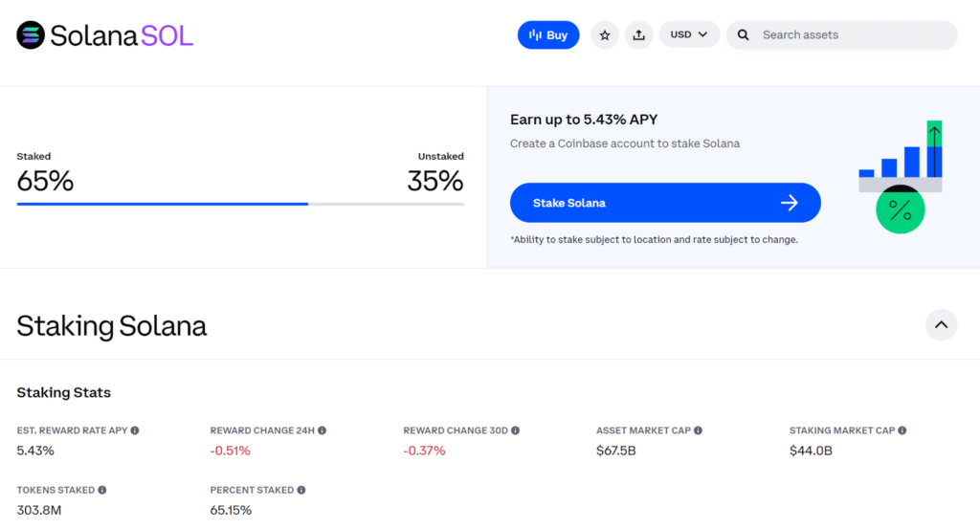Viewport: 980px width, 528px height.
Task: Click the -0.37% reward change value
Action: click(x=424, y=451)
